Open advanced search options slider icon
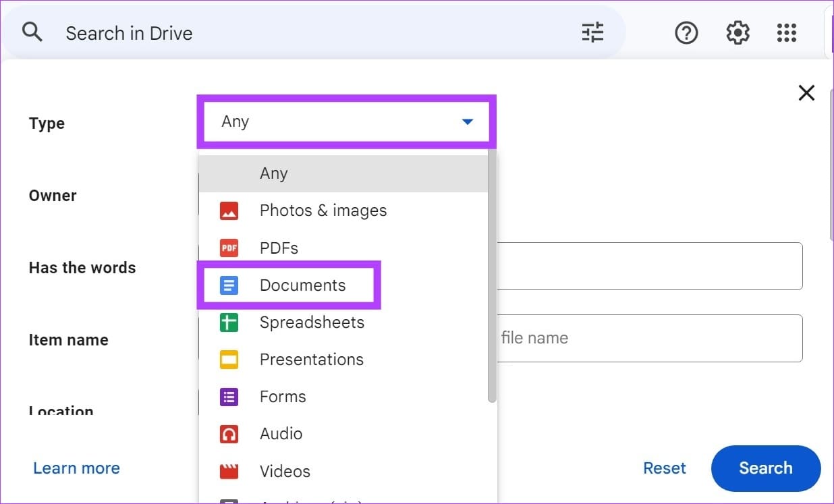 tap(592, 32)
